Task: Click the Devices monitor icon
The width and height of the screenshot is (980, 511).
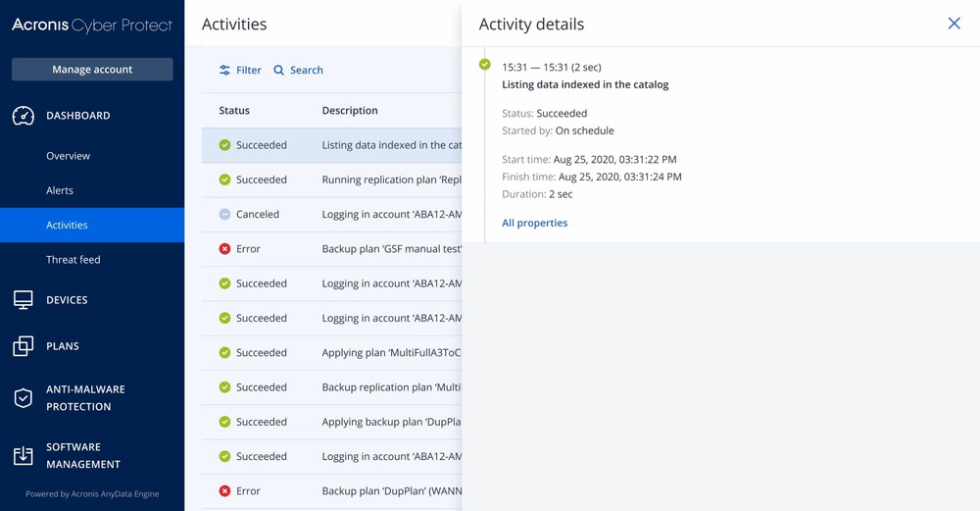Action: (x=24, y=300)
